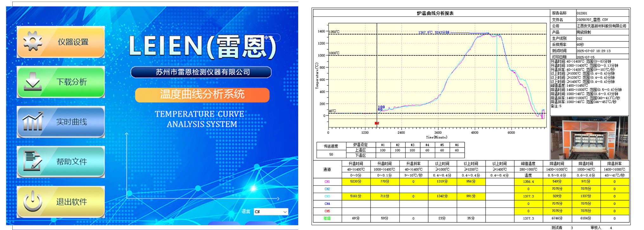
Task: Click sampling frequency value 60秒
Action: pyautogui.click(x=580, y=45)
